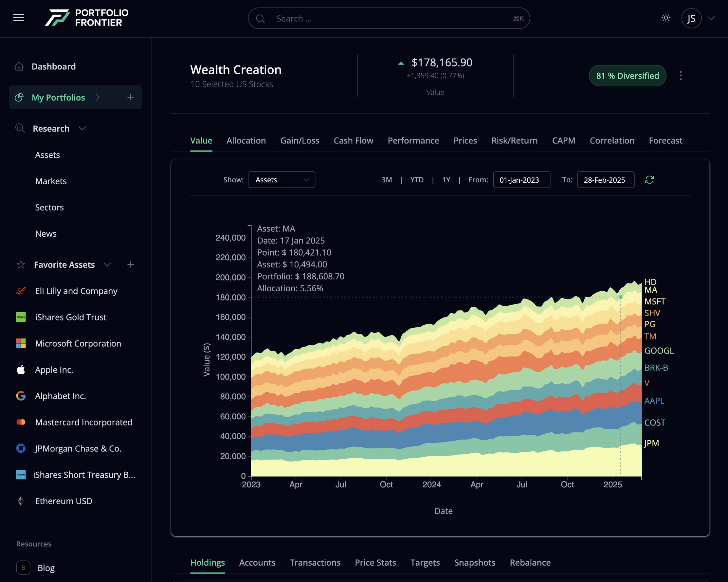This screenshot has height=582, width=728.
Task: Open Assets under Research
Action: [x=48, y=155]
